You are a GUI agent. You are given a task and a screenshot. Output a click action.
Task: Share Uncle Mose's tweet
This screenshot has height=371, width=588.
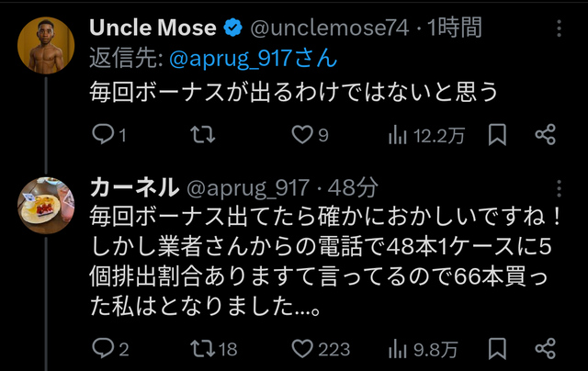[x=545, y=135]
